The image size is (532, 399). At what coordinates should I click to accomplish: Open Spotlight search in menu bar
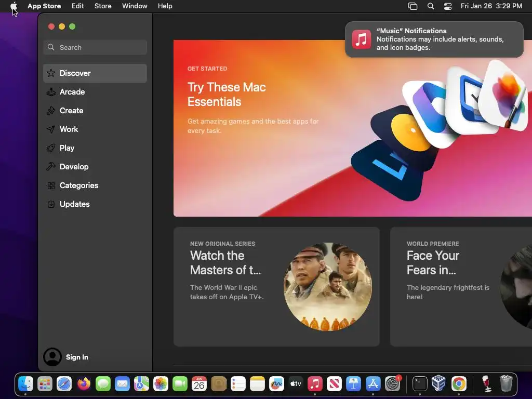pos(431,6)
